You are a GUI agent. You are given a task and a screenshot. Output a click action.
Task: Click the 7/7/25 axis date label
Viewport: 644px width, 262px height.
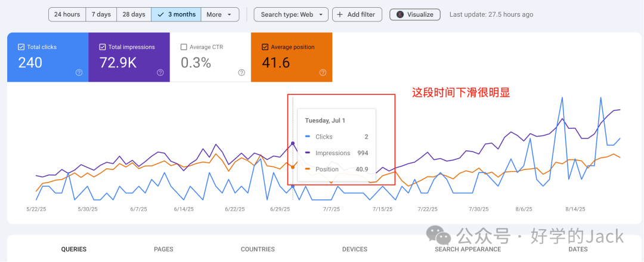[x=332, y=209]
